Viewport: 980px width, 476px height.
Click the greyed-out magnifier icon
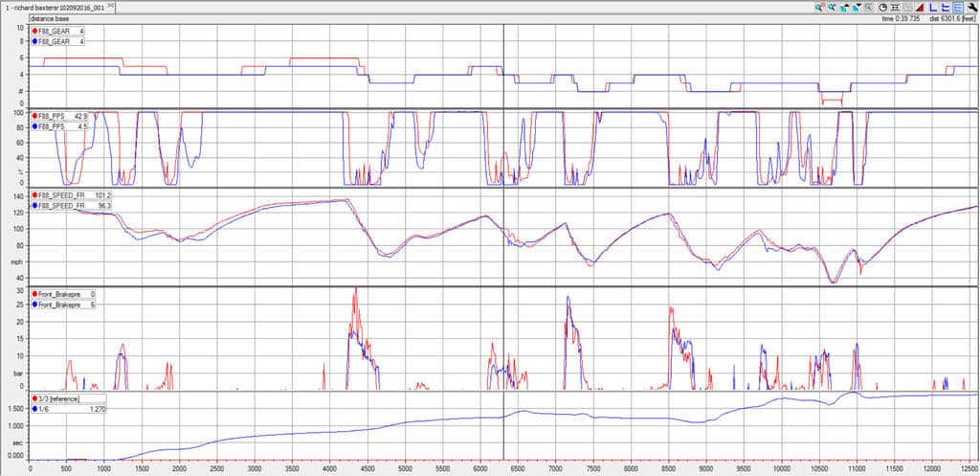click(869, 8)
